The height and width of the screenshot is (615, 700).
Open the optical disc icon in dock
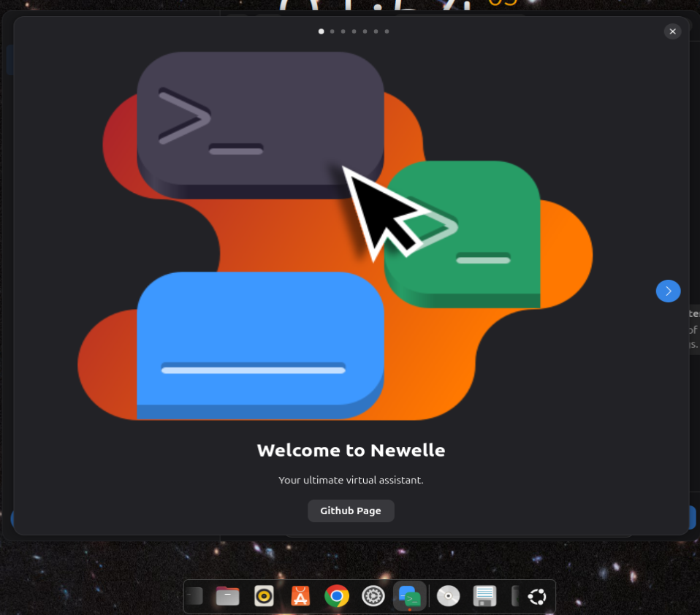click(448, 596)
